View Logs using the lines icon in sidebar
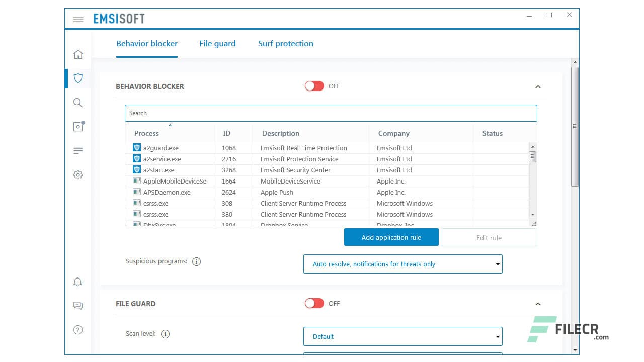The height and width of the screenshot is (362, 644). [x=78, y=150]
